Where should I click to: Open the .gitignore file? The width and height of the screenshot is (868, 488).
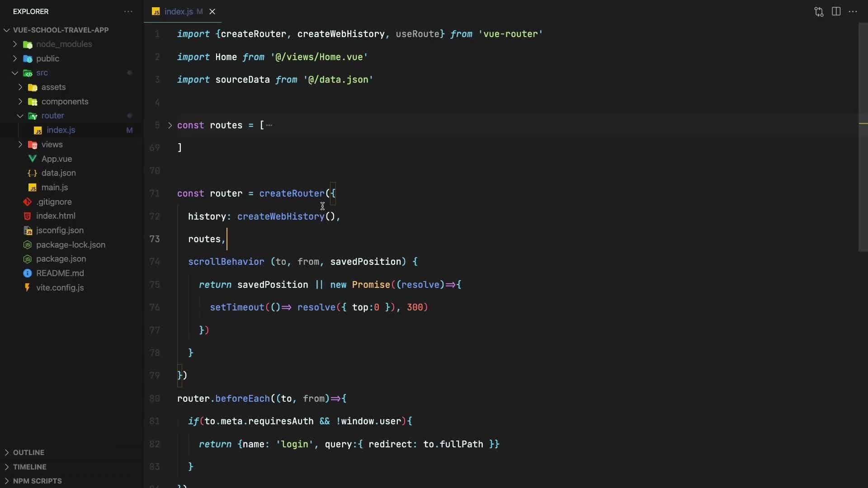pyautogui.click(x=54, y=202)
